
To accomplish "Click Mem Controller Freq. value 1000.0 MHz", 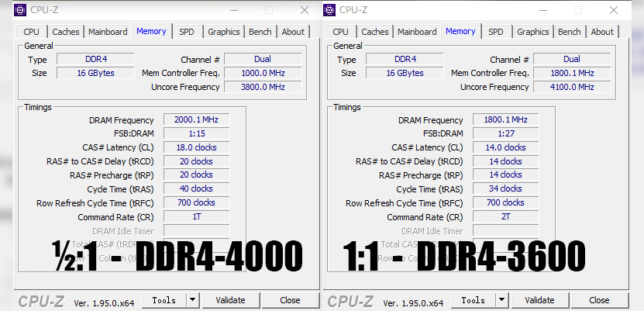I will [263, 73].
